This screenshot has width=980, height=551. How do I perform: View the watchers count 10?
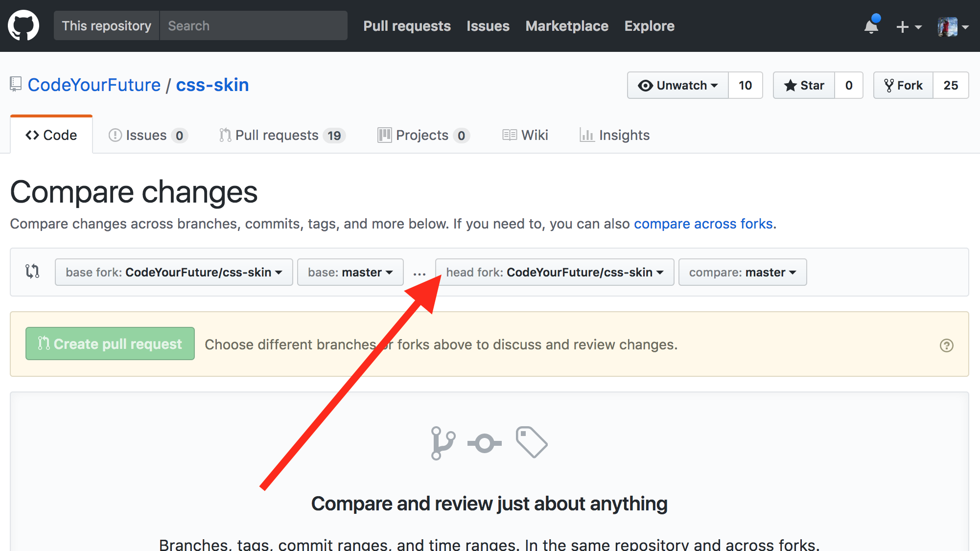(746, 85)
